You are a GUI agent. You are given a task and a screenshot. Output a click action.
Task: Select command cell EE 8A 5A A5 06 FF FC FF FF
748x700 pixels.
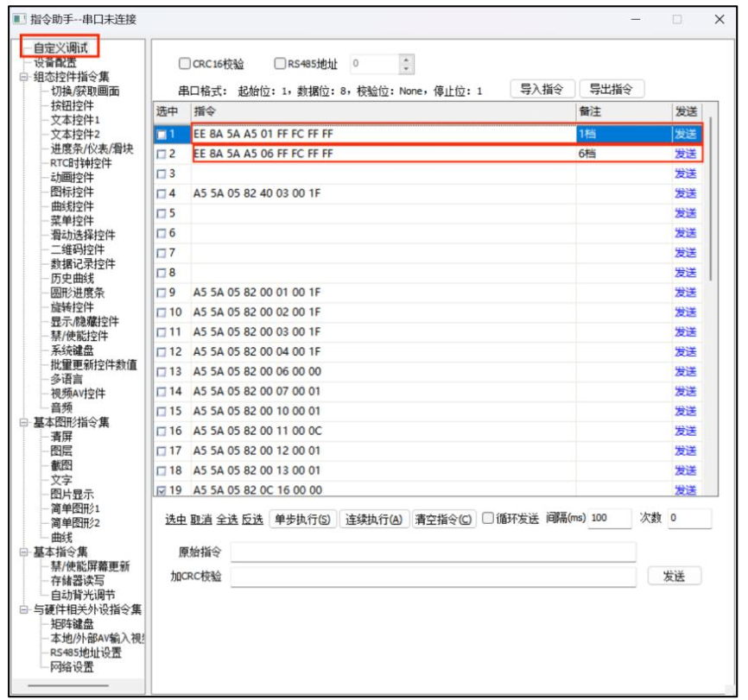pyautogui.click(x=384, y=154)
